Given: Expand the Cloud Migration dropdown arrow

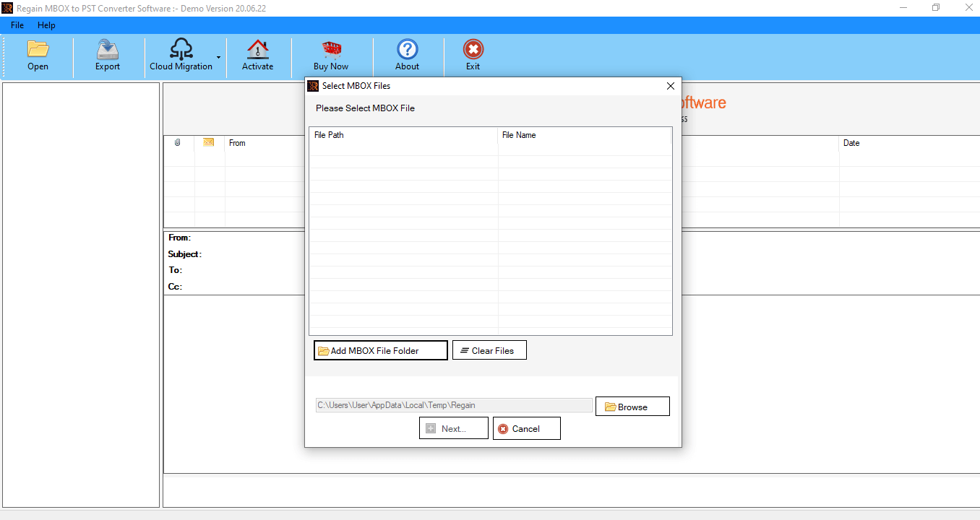Looking at the screenshot, I should tap(218, 57).
